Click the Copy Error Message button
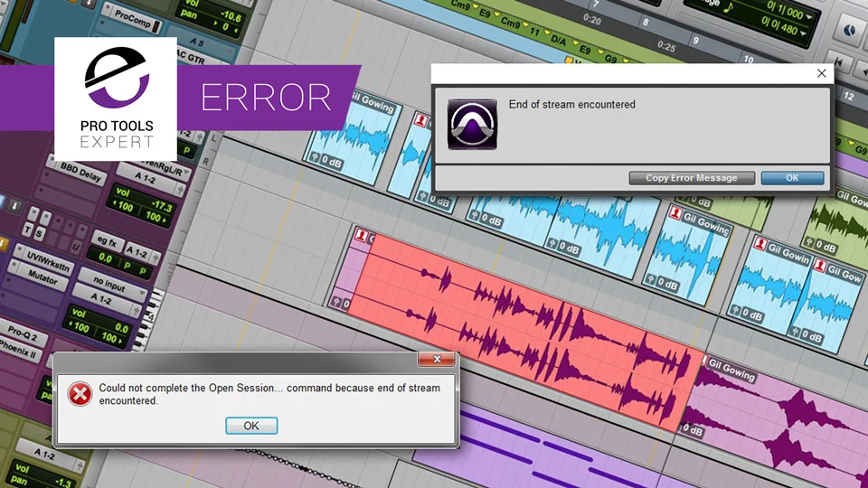Image resolution: width=868 pixels, height=488 pixels. point(692,178)
